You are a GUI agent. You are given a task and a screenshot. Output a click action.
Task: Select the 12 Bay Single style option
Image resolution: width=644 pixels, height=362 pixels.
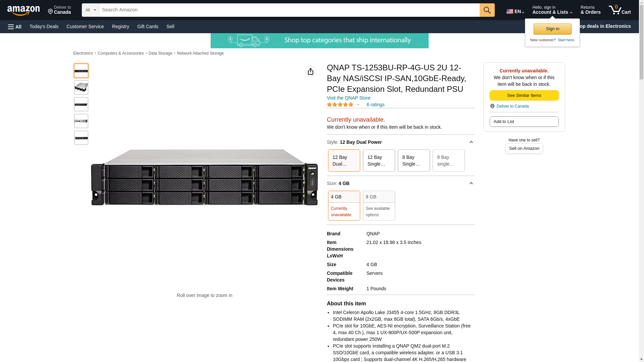pos(379,161)
